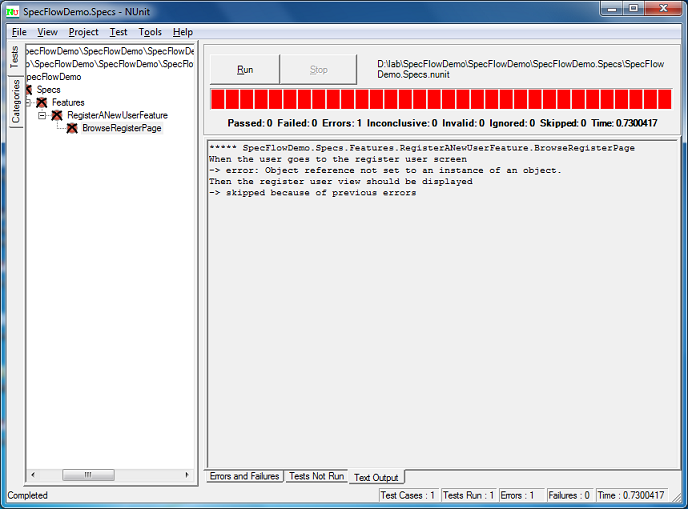
Task: Click the failed icon beside BrowseRegisterPage
Action: [72, 128]
